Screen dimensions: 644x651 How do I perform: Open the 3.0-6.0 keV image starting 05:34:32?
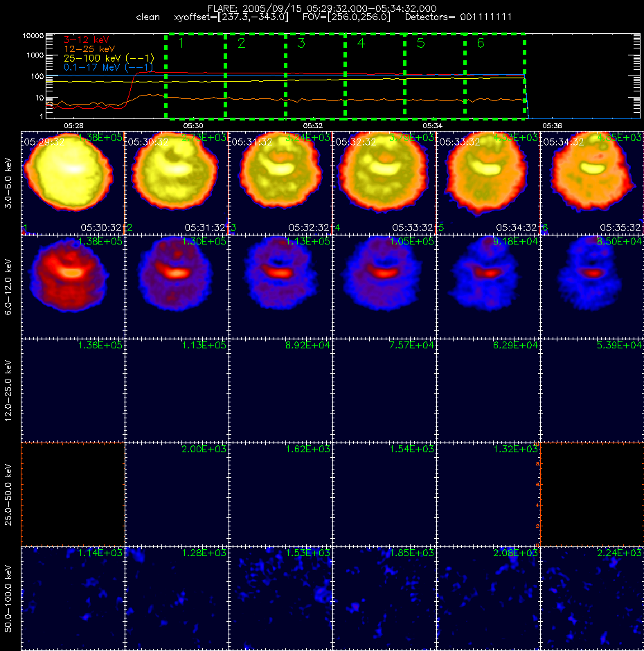[x=591, y=183]
